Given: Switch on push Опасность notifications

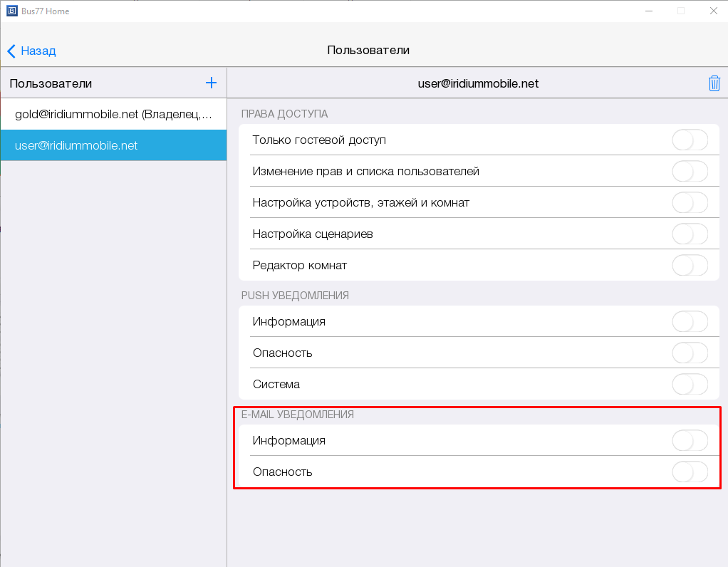Looking at the screenshot, I should click(x=690, y=353).
